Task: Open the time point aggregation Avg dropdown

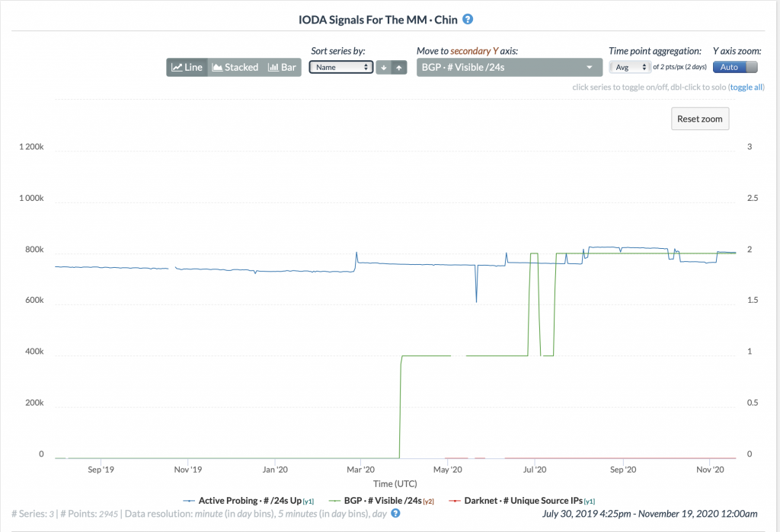Action: pyautogui.click(x=629, y=67)
